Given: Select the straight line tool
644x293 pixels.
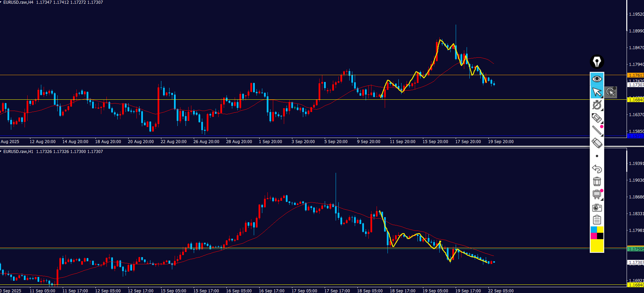Looking at the screenshot, I should click(597, 130).
